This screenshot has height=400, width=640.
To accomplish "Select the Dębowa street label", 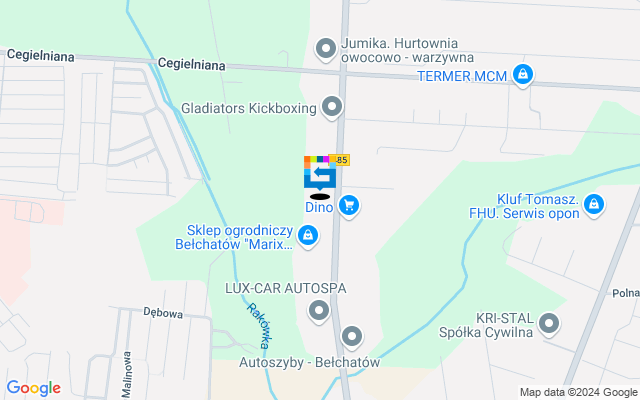I will [x=163, y=313].
